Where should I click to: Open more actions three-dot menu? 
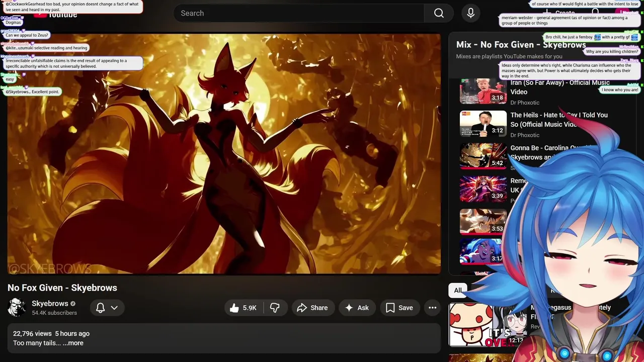tap(432, 308)
